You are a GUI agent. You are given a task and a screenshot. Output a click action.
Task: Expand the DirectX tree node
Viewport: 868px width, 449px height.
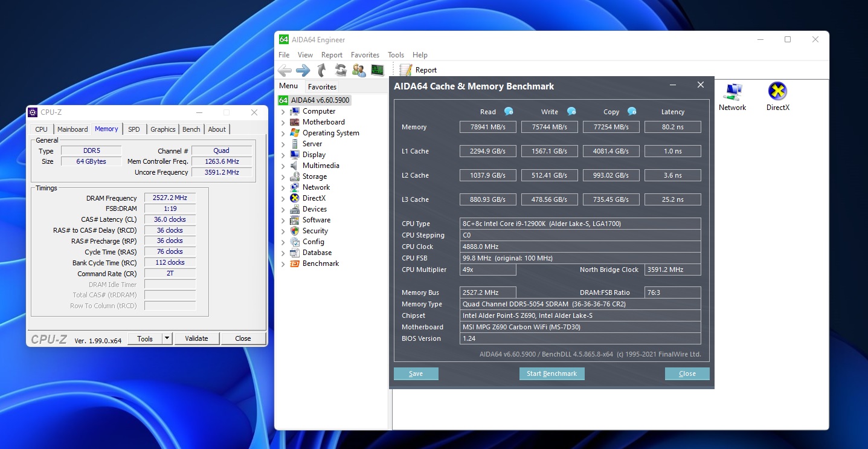(283, 199)
